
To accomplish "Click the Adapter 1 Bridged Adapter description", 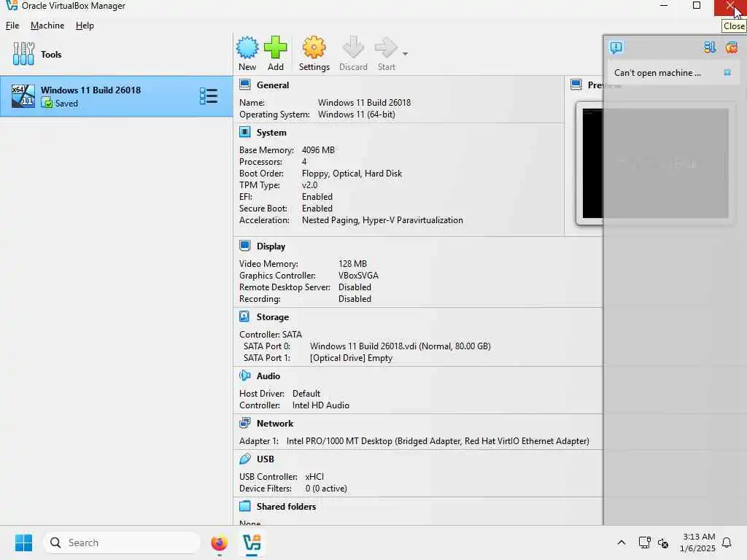I will click(438, 441).
